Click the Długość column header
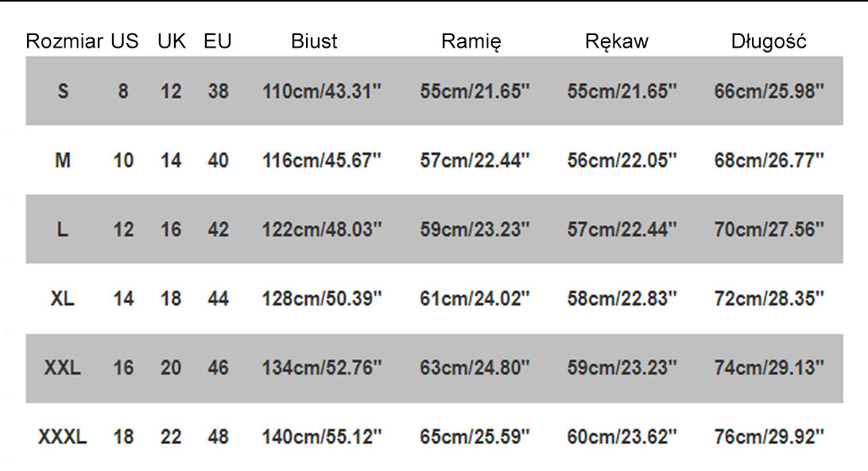The height and width of the screenshot is (471, 868). (769, 41)
